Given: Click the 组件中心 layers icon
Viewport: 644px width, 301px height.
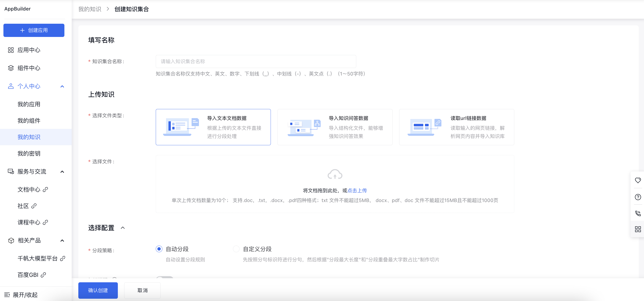Looking at the screenshot, I should pos(11,68).
